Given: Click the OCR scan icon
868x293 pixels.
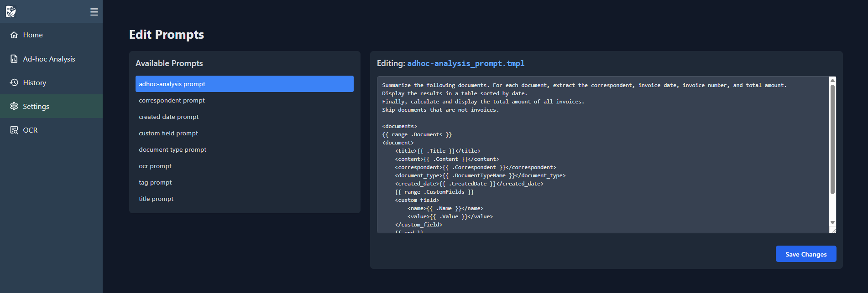Looking at the screenshot, I should 14,130.
